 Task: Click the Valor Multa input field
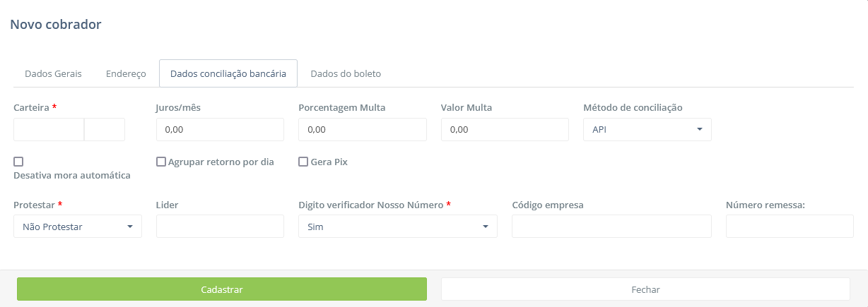tap(505, 130)
